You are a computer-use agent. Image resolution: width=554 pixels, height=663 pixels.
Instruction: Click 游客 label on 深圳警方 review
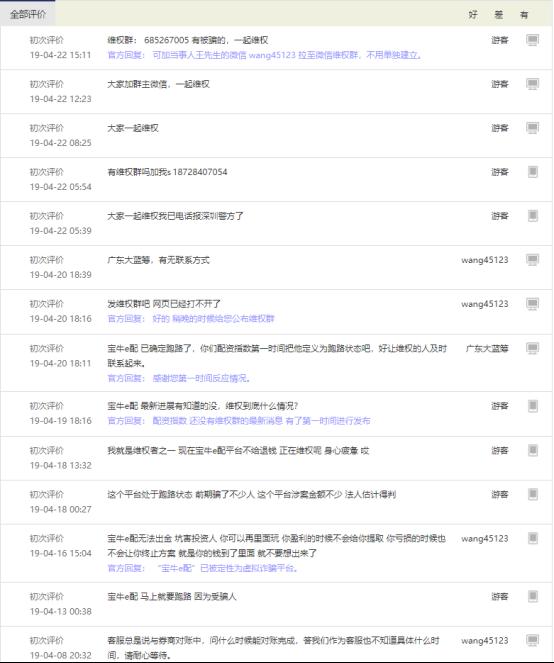tap(499, 216)
